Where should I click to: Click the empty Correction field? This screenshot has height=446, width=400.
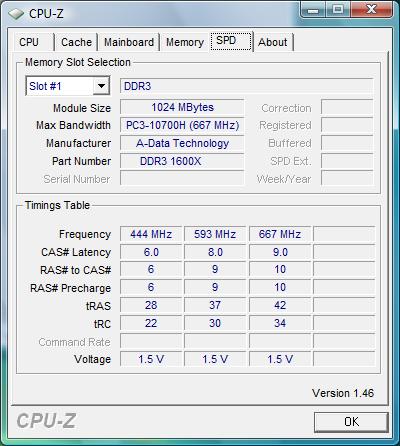347,107
